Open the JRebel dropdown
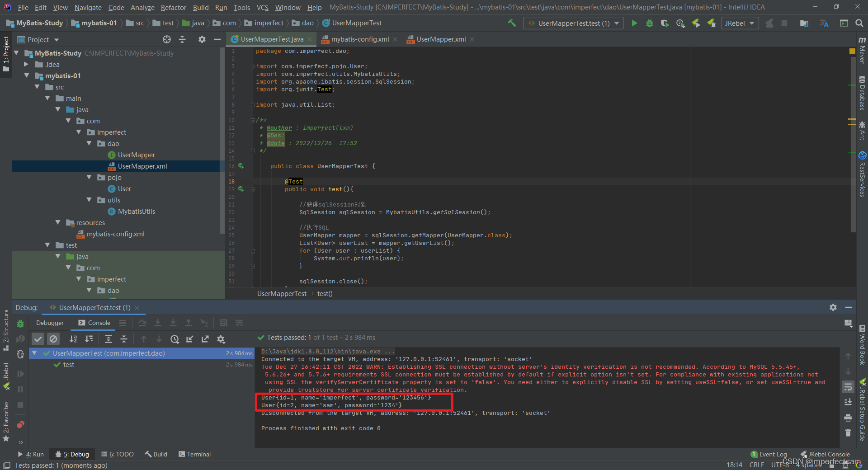Screen dimensions: 868x470 pos(740,23)
